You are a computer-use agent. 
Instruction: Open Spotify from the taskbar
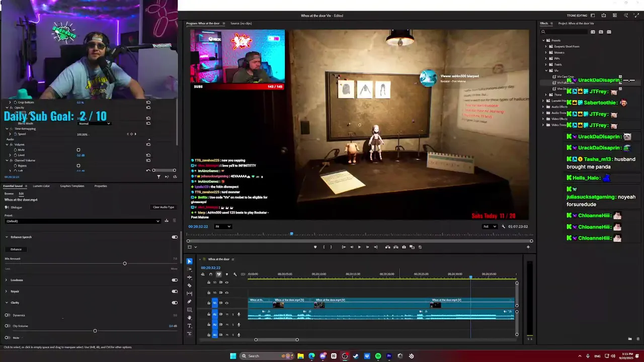coord(378,356)
